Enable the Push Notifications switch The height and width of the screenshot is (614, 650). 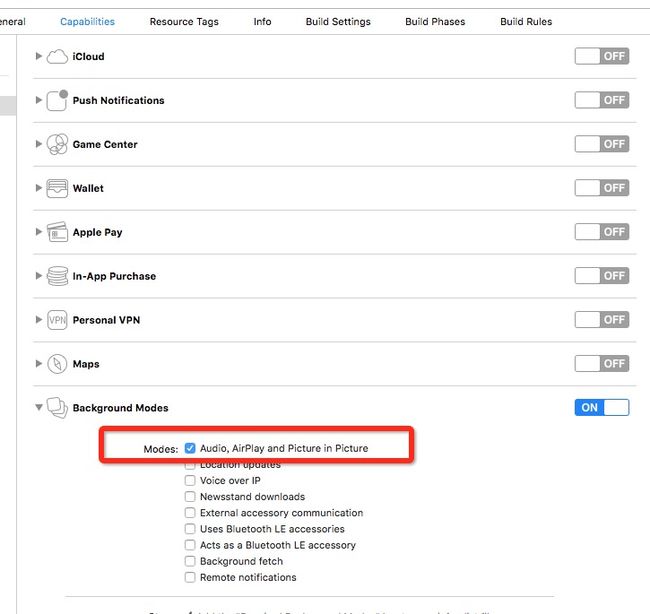point(601,100)
